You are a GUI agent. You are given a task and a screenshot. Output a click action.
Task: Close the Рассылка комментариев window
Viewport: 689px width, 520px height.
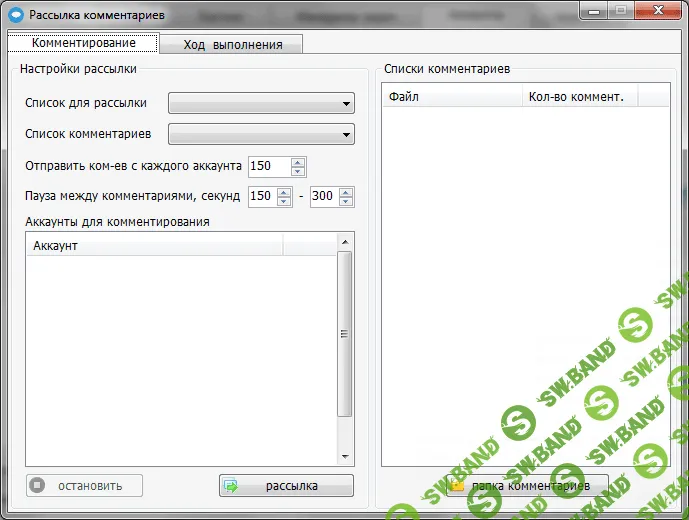point(658,11)
